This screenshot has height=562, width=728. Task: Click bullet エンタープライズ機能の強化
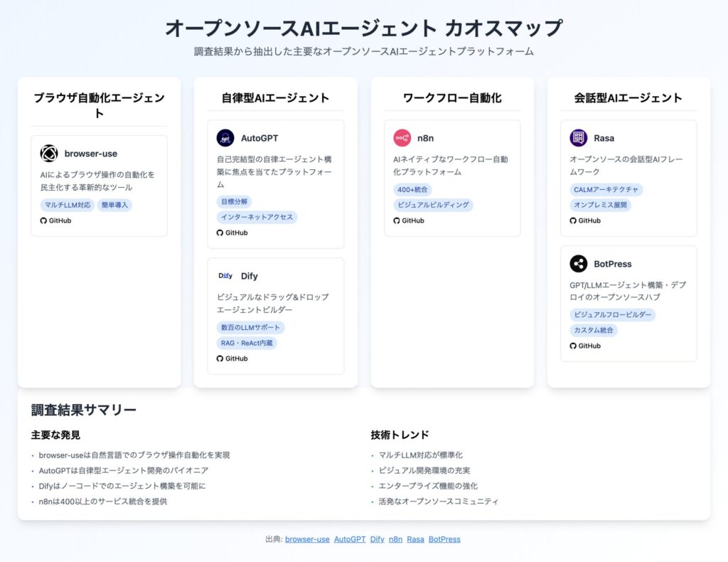click(x=428, y=486)
